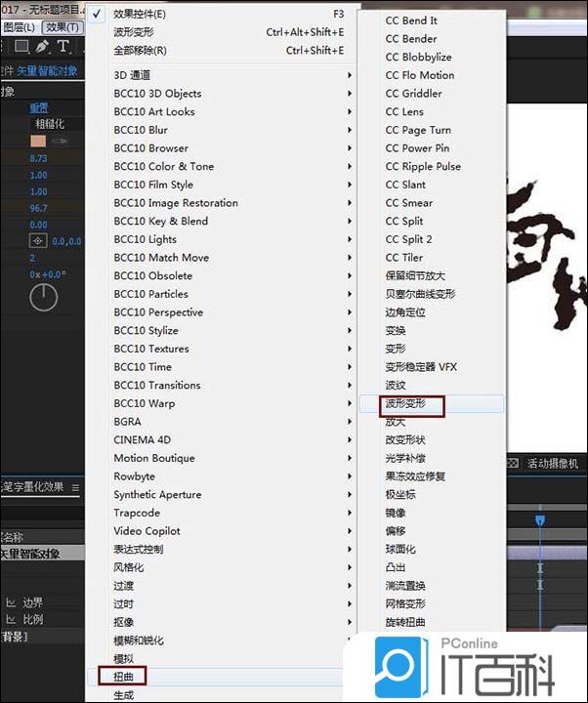
Task: Select 网格变形 effect
Action: 432,604
